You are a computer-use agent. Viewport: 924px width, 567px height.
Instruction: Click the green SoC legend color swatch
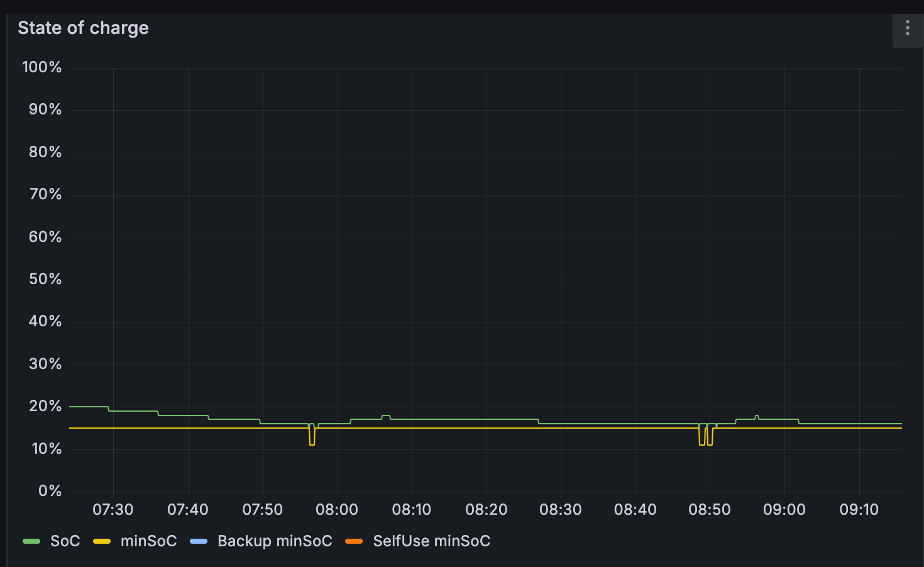[31, 541]
